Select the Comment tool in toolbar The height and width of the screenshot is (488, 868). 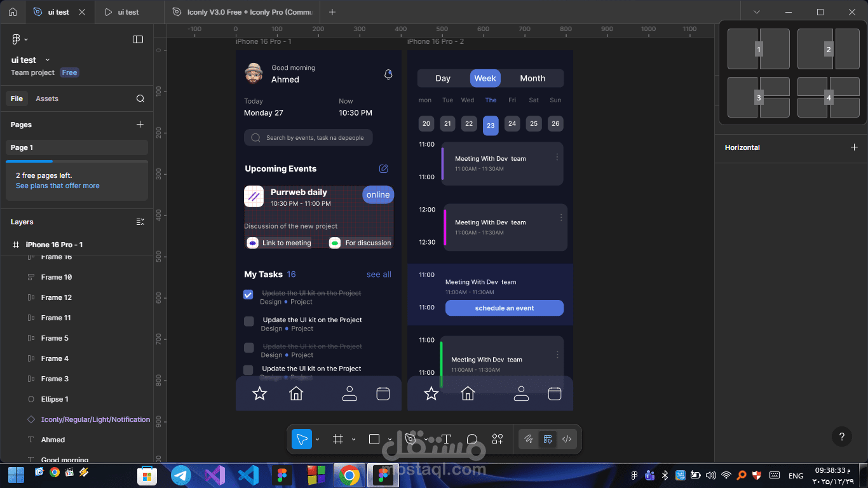coord(472,439)
